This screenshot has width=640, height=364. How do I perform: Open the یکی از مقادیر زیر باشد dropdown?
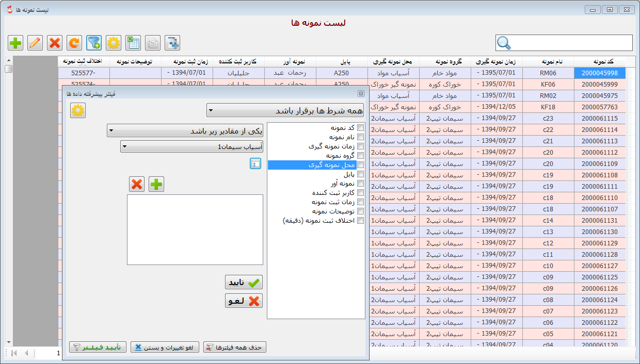185,130
